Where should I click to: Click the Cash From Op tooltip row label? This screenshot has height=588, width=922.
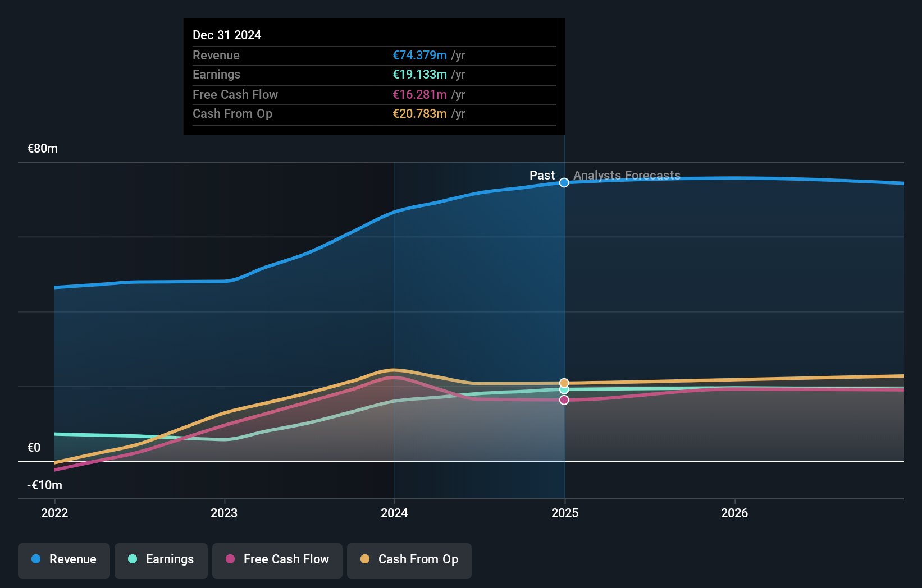pos(232,113)
